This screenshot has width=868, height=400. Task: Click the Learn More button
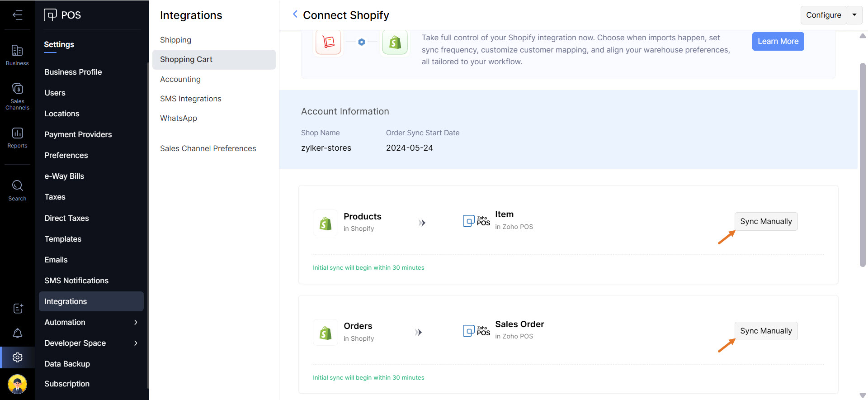[x=778, y=41]
